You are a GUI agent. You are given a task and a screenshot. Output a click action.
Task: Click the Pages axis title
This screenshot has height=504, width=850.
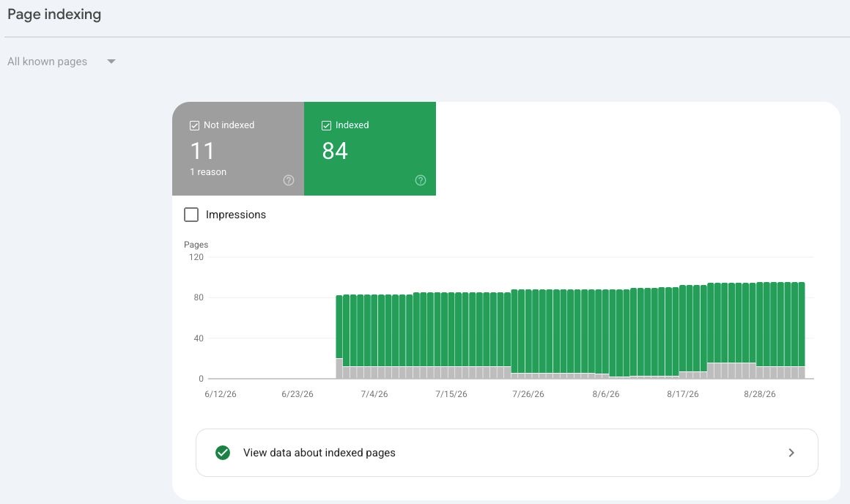coord(196,245)
